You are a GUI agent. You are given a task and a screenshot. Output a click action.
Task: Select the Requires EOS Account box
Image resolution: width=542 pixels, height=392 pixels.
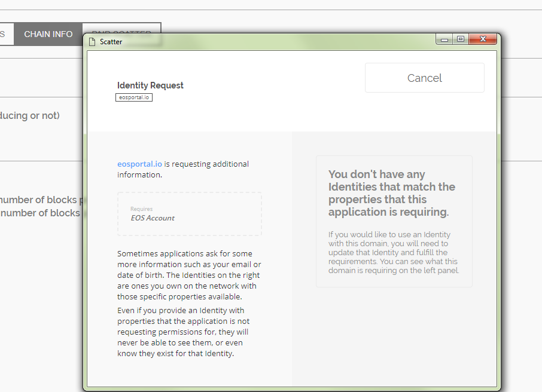pyautogui.click(x=190, y=214)
